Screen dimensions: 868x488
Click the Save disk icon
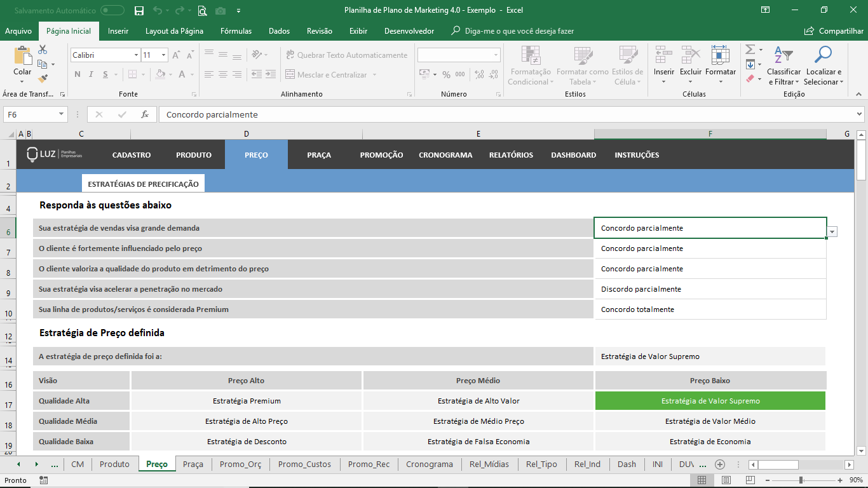point(139,10)
